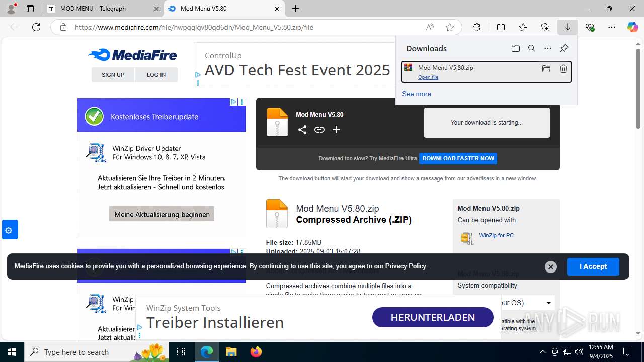Open the downloads folder from panel header
Screen dimensions: 644x362
pyautogui.click(x=516, y=48)
